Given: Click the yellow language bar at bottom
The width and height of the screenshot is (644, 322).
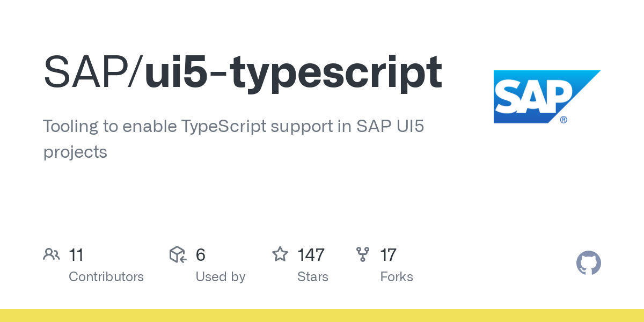Looking at the screenshot, I should pyautogui.click(x=322, y=316).
